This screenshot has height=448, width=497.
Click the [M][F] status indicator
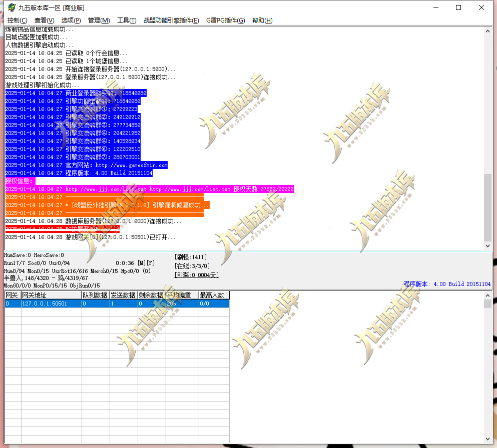tap(146, 263)
